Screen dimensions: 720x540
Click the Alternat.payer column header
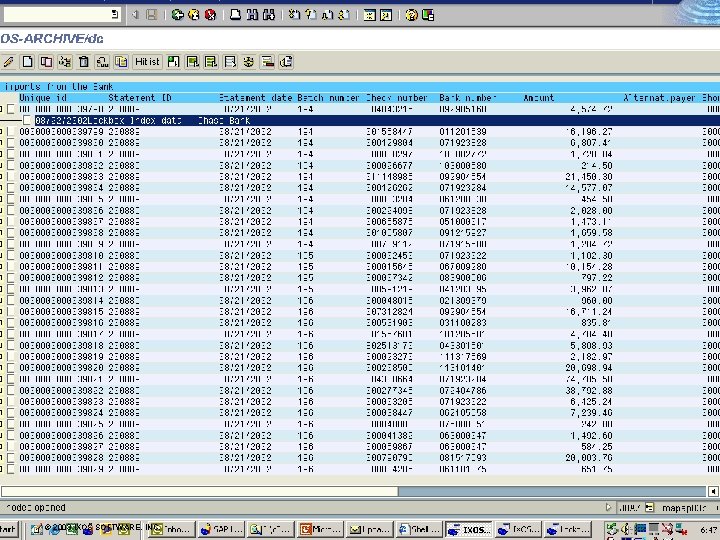click(x=659, y=98)
